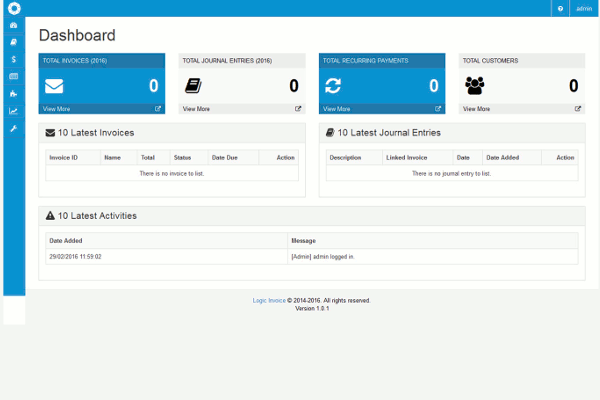
Task: Open the wrench system settings icon
Action: (13, 128)
